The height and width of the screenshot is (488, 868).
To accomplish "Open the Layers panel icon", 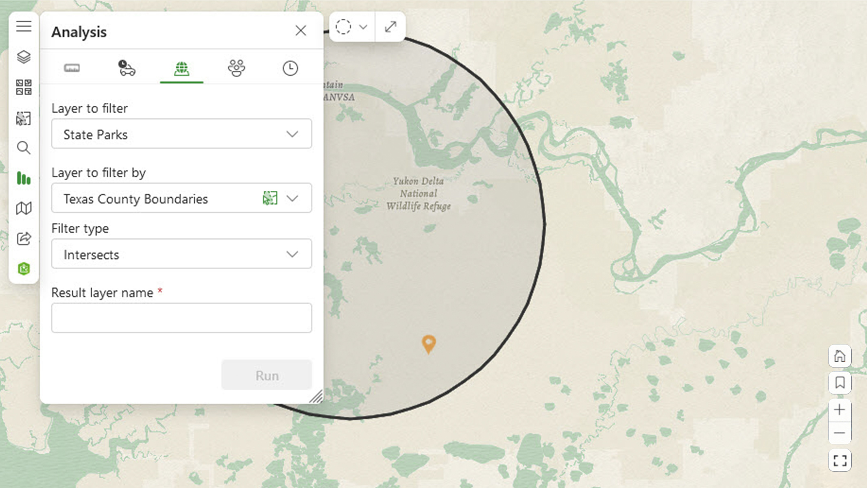I will click(x=24, y=57).
